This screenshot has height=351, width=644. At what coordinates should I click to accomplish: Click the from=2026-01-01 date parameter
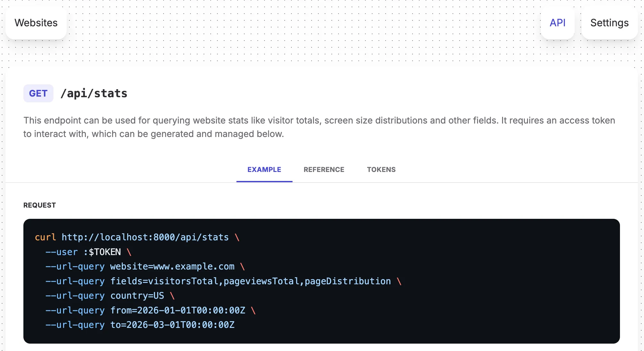178,310
